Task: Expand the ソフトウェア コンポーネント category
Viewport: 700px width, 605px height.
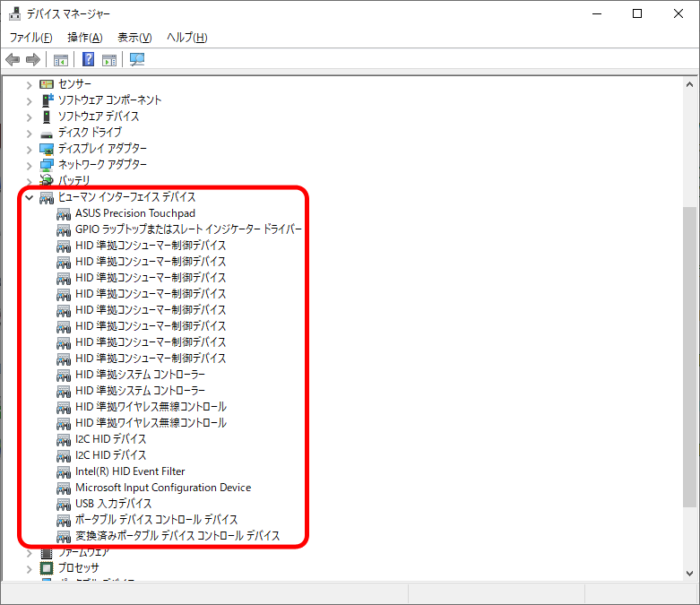Action: (x=29, y=101)
